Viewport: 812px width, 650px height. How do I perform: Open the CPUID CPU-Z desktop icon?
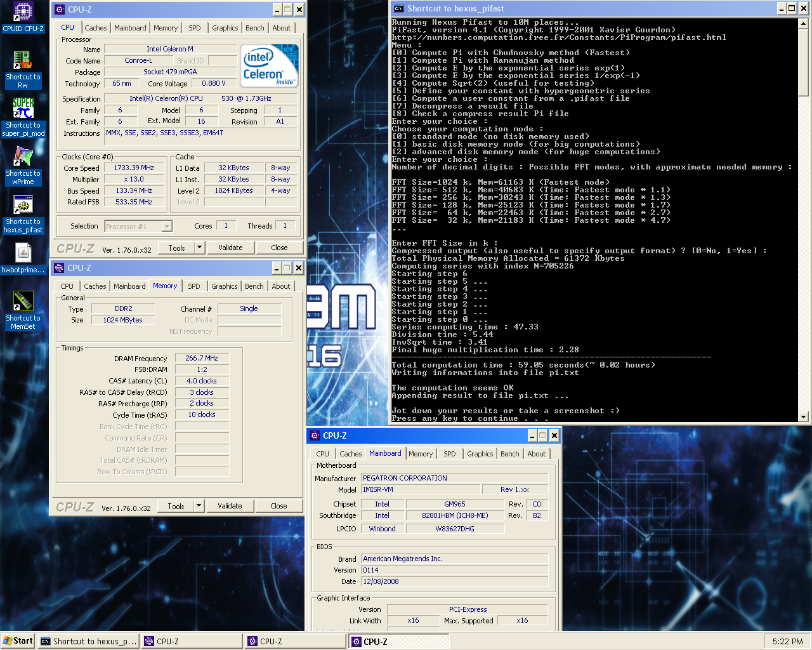pos(23,17)
